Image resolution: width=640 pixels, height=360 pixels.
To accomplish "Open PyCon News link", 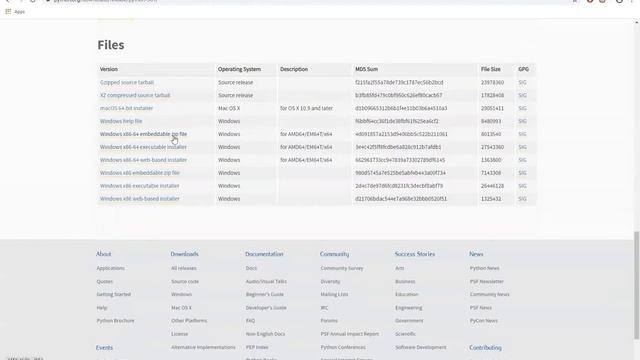I will click(484, 321).
